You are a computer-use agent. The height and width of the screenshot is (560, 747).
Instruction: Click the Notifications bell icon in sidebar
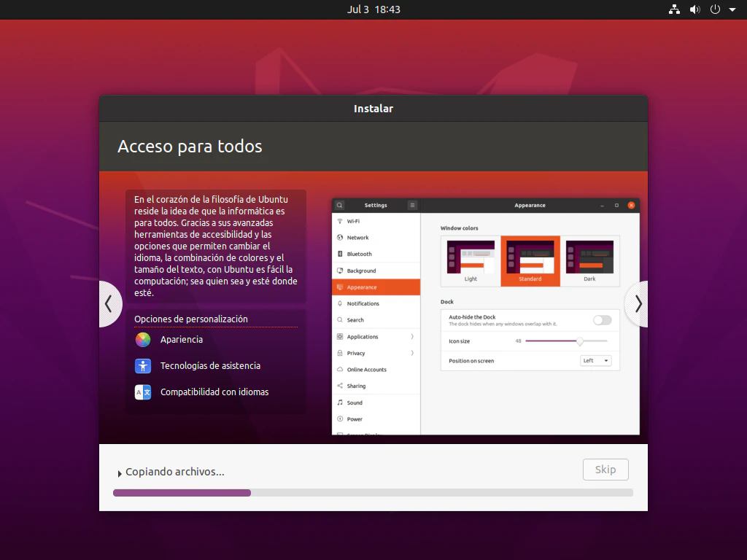click(x=340, y=304)
